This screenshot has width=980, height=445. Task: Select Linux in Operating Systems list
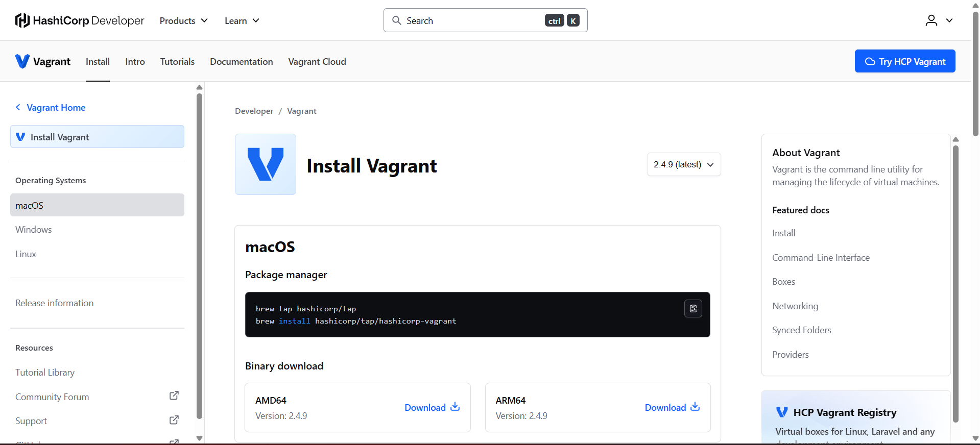click(x=97, y=254)
